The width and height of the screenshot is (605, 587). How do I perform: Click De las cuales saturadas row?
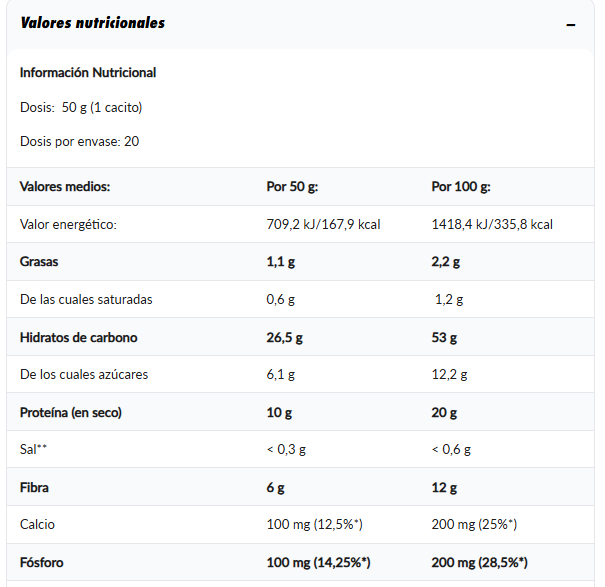click(x=300, y=299)
